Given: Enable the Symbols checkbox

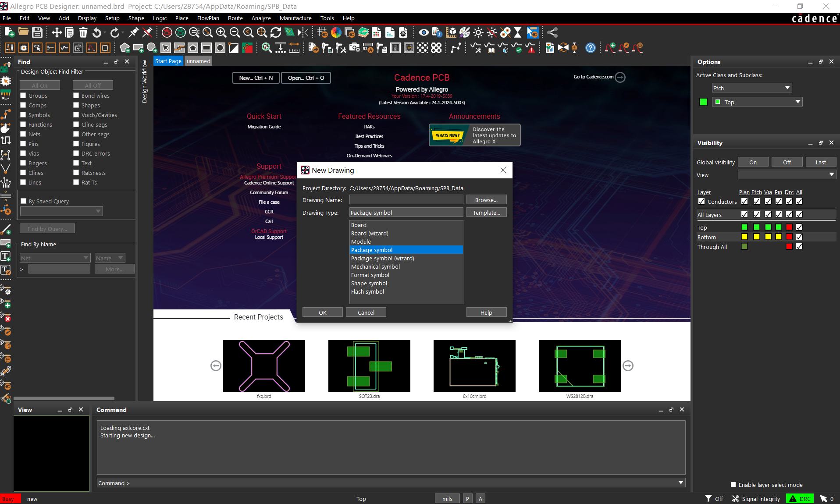Looking at the screenshot, I should point(23,115).
